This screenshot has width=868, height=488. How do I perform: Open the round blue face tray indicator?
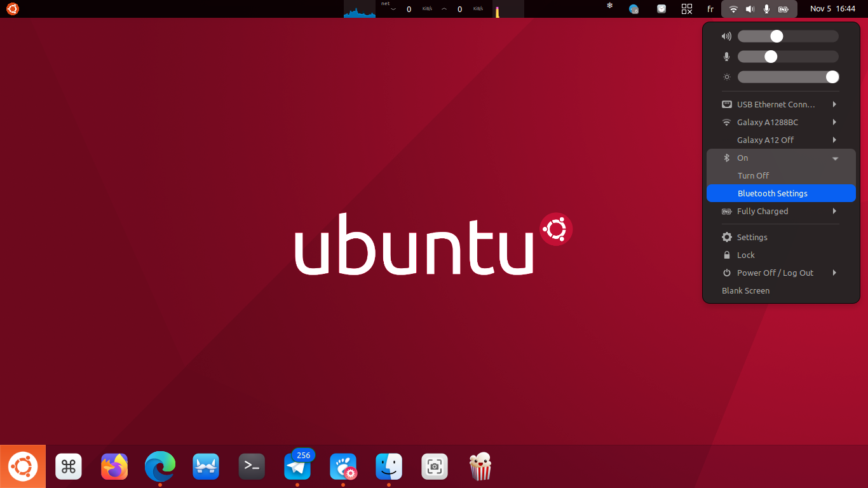point(634,9)
